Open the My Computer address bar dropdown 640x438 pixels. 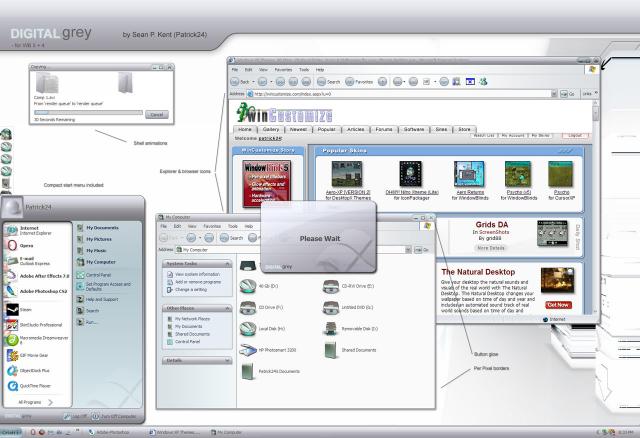click(408, 250)
